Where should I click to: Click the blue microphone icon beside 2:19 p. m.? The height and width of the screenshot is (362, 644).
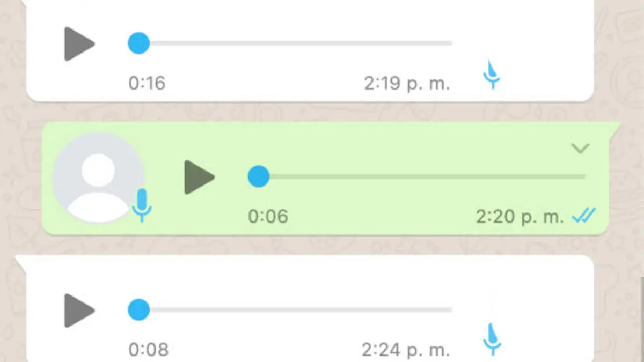pos(491,75)
